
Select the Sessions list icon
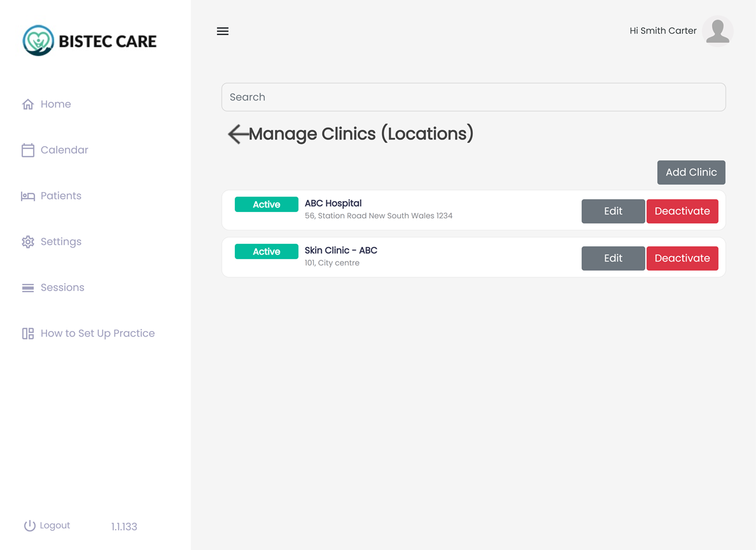[x=27, y=287]
